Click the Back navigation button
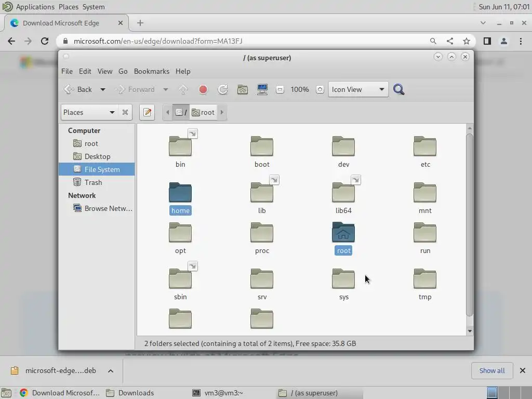This screenshot has height=399, width=532. pos(78,89)
